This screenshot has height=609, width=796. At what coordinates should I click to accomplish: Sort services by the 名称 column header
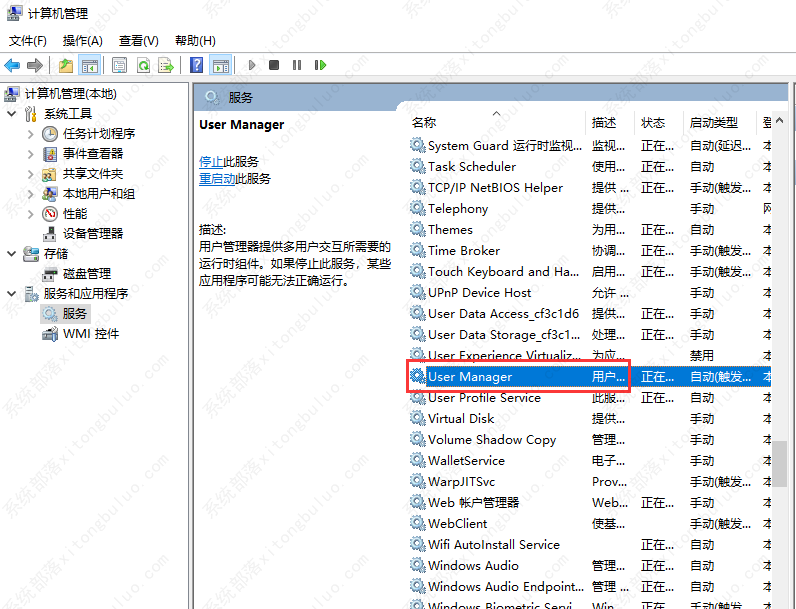[424, 123]
